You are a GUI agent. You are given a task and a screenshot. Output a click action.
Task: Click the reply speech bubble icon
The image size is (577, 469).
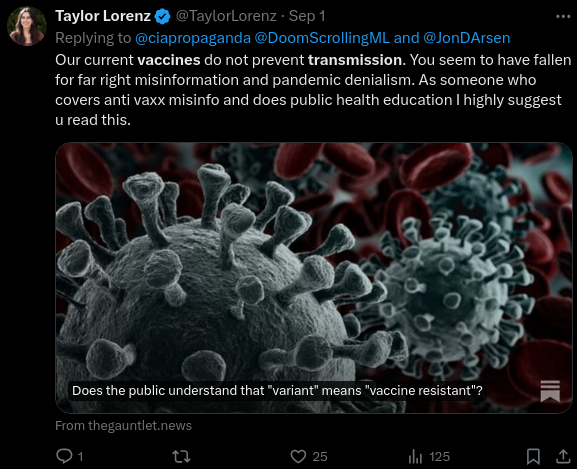click(64, 456)
